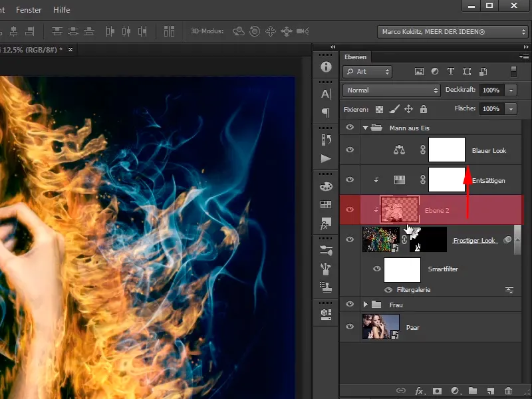Hide the Frostiger Look layer

(x=350, y=239)
